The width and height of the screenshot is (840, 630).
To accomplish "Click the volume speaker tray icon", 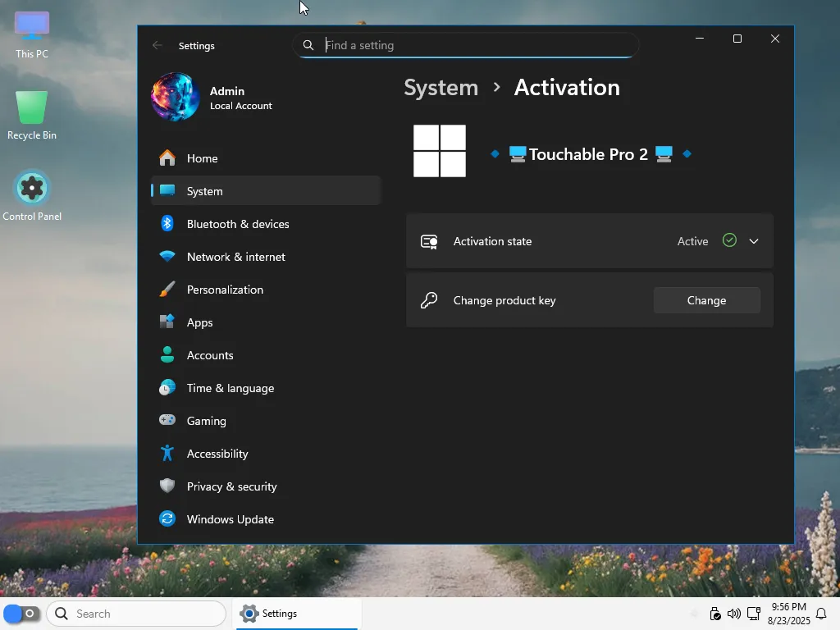I will pos(734,614).
